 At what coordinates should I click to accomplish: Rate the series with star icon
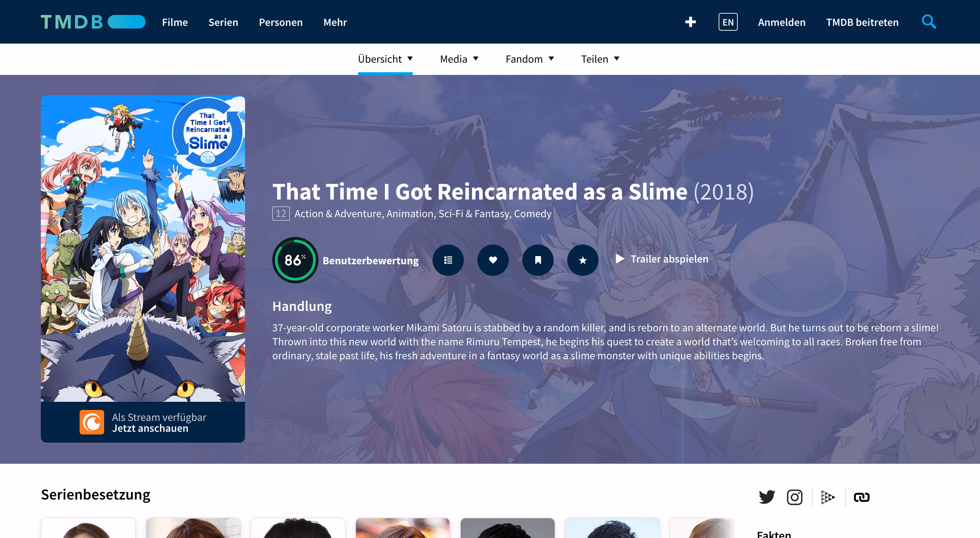tap(583, 260)
